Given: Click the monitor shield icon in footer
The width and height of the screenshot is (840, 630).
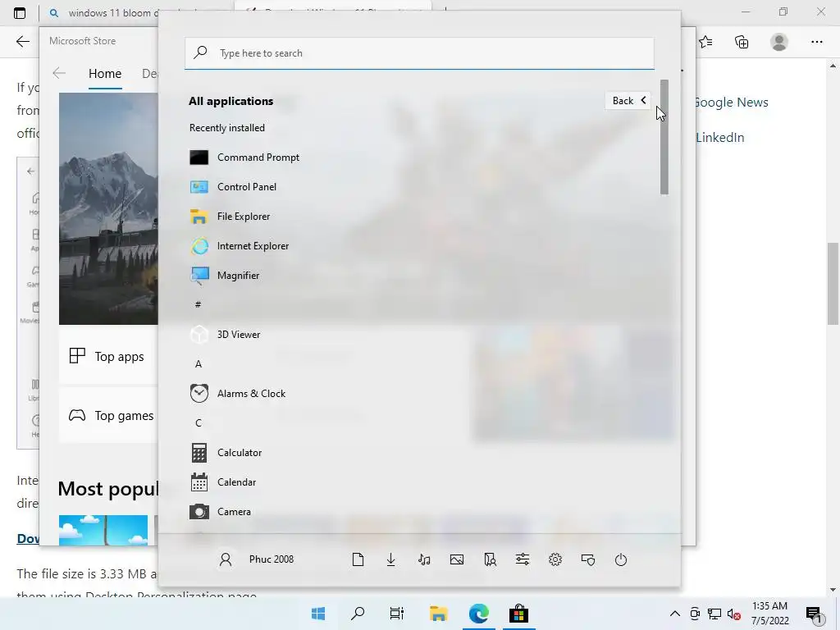Looking at the screenshot, I should click(x=588, y=559).
